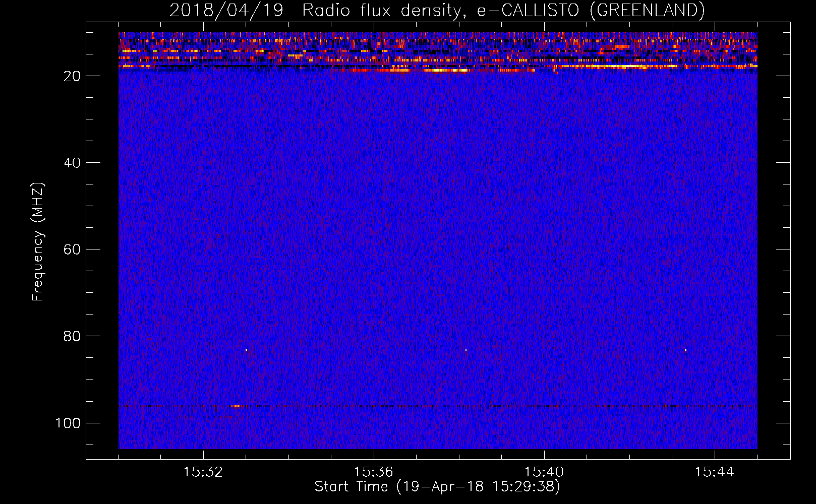This screenshot has width=816, height=504.
Task: Click the 20 MHz frequency tick label
Action: pyautogui.click(x=73, y=76)
